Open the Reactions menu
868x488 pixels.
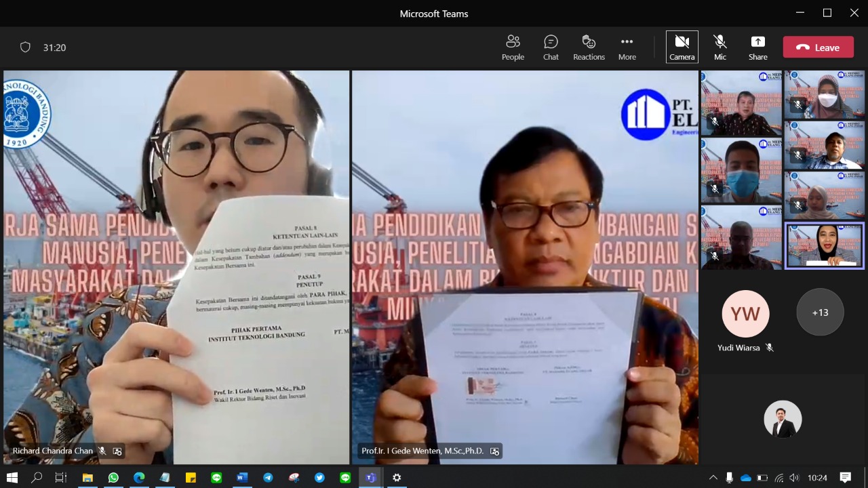(589, 47)
